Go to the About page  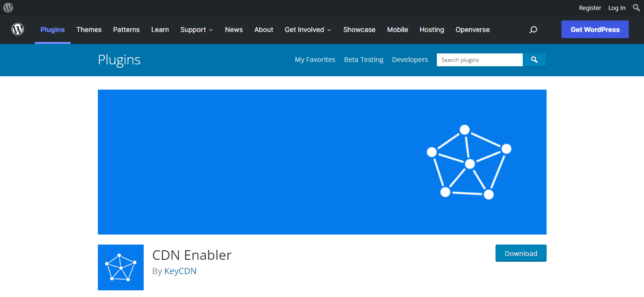[264, 30]
